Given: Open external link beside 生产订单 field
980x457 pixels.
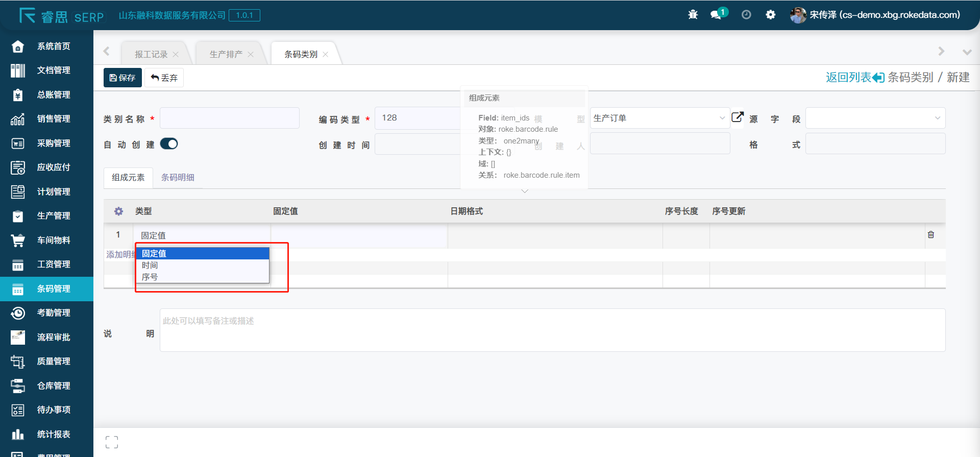Looking at the screenshot, I should tap(738, 117).
